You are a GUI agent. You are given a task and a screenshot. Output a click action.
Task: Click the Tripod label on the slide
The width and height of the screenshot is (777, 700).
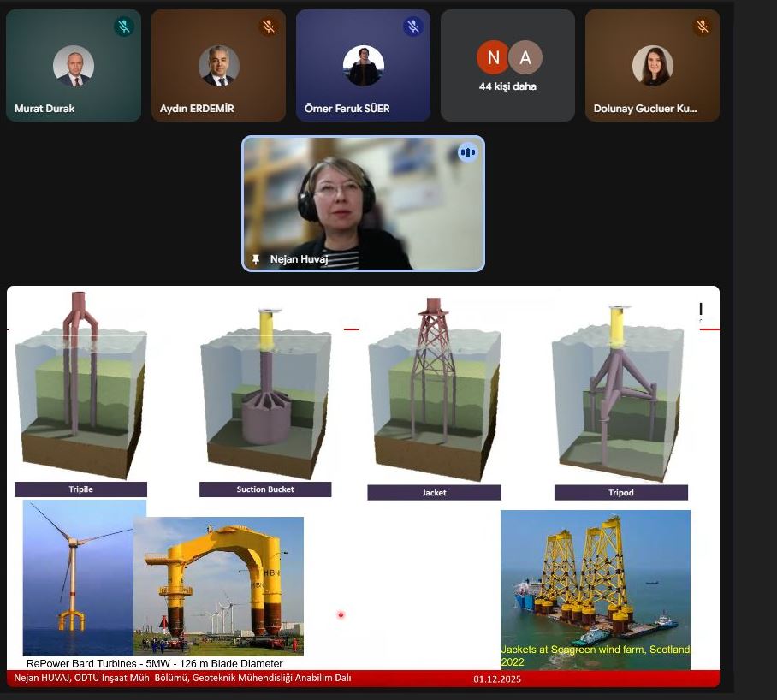[x=620, y=493]
